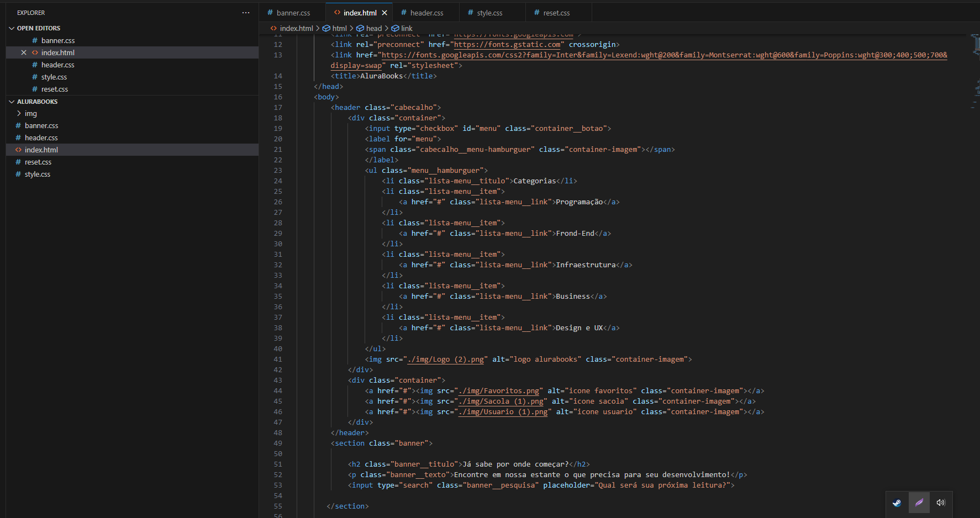Follow ./img/Usuario (1).png path link
The image size is (980, 518).
[503, 411]
